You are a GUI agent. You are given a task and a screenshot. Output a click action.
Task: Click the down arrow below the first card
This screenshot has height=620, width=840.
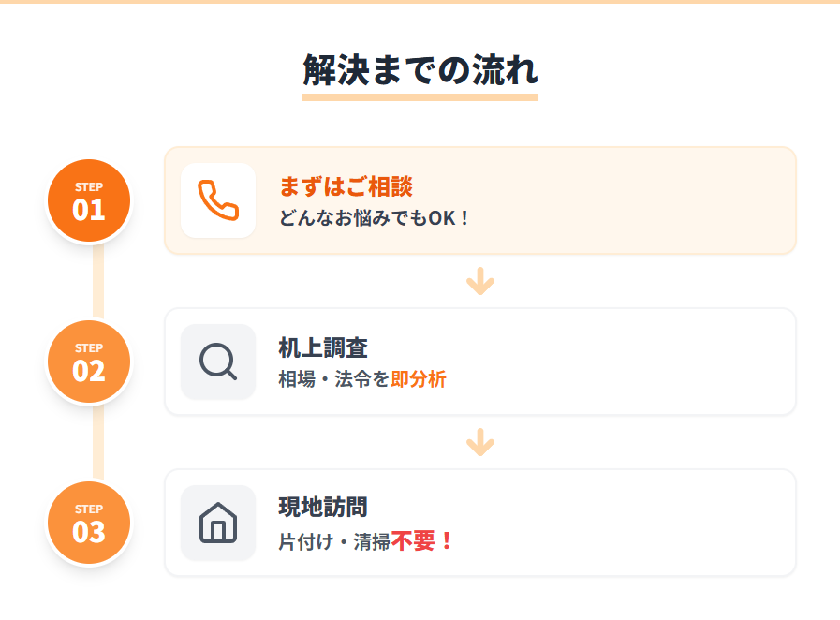coord(480,281)
